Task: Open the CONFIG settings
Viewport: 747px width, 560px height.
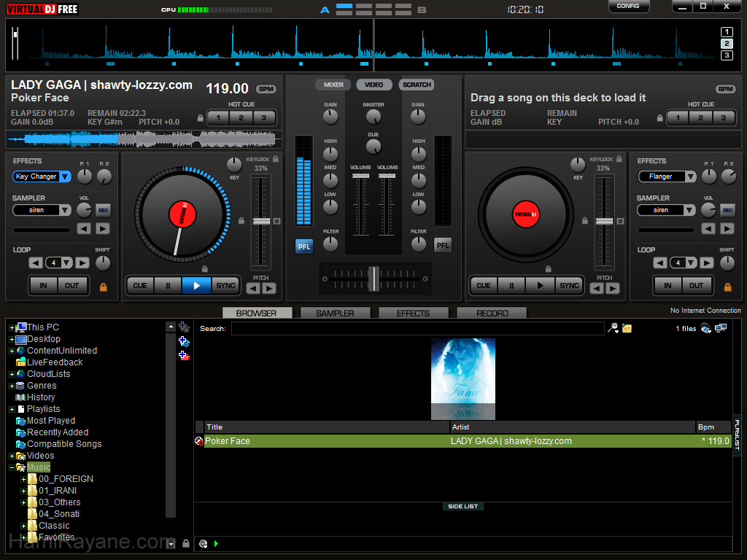Action: 628,6
